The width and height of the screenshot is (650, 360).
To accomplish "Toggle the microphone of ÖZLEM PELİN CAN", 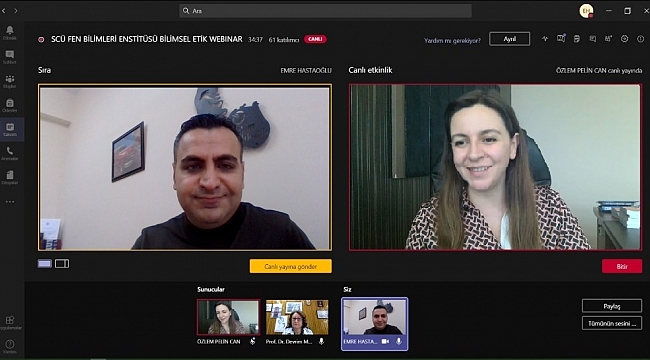I will 252,341.
